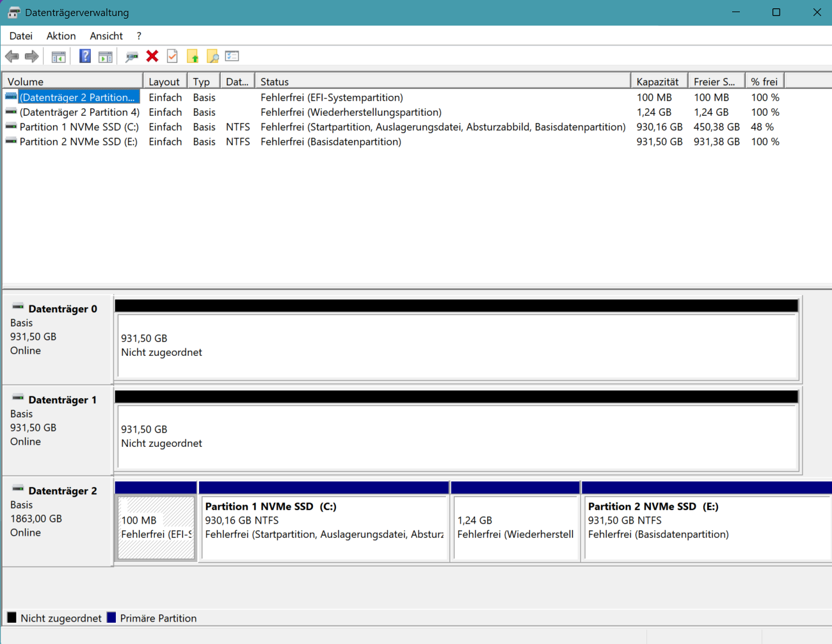
Task: Sort by the Kapazität column header
Action: click(659, 81)
